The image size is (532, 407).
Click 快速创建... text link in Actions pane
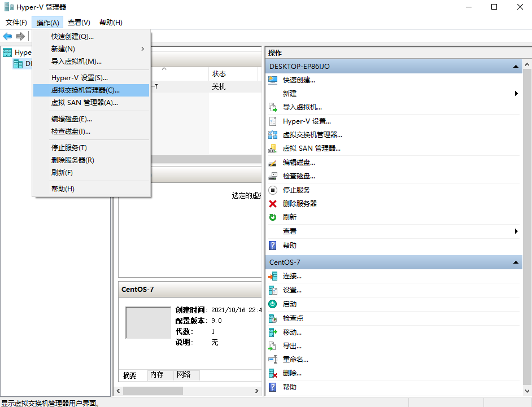tap(299, 80)
